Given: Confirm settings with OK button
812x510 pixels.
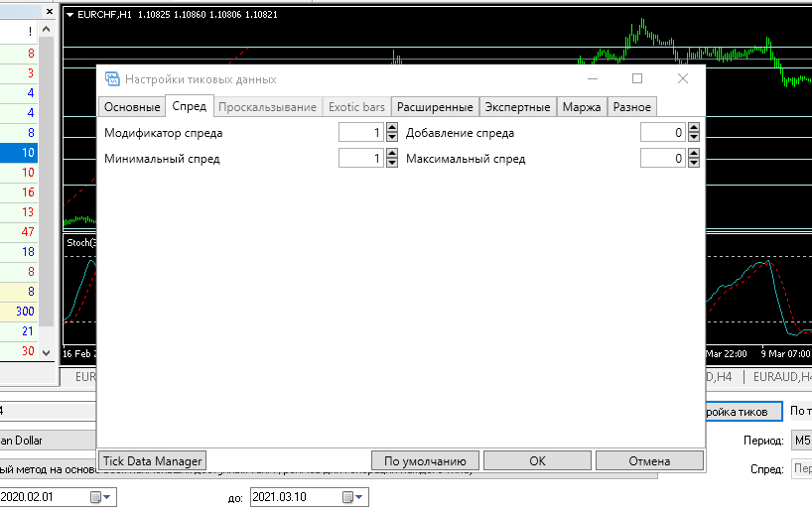Looking at the screenshot, I should pos(538,460).
